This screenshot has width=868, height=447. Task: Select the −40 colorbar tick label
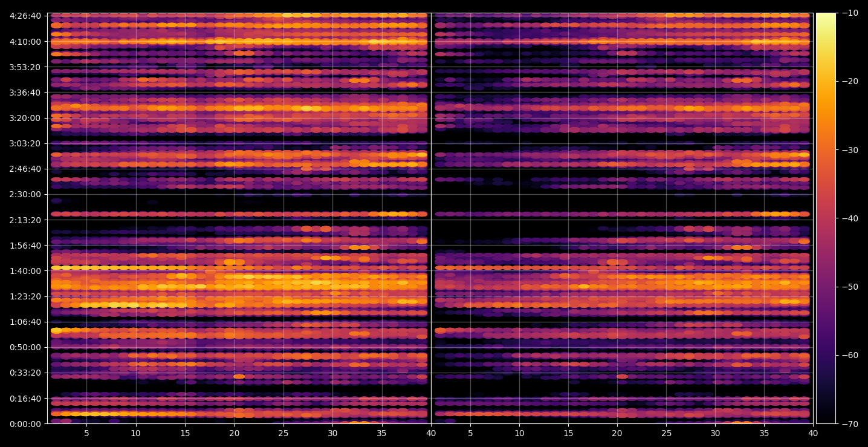850,218
